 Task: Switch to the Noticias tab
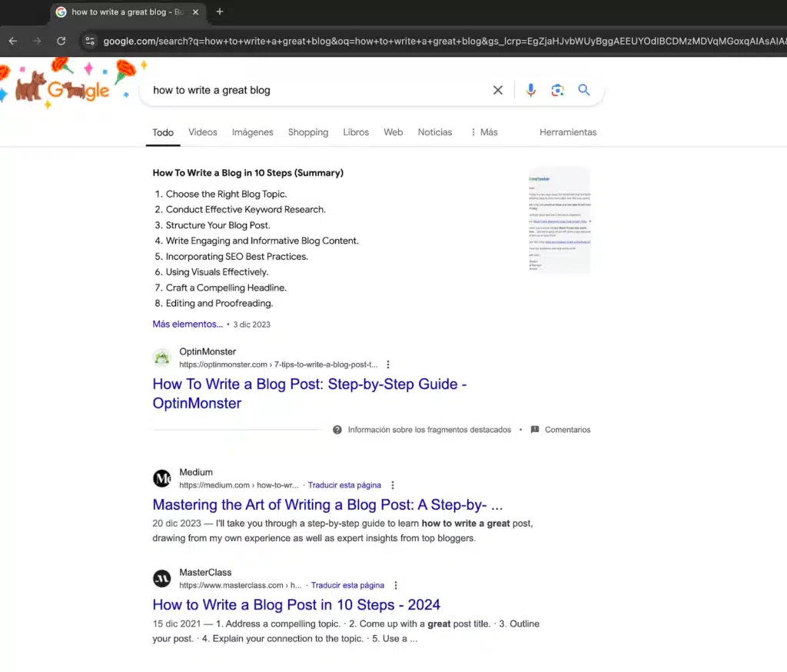point(435,132)
